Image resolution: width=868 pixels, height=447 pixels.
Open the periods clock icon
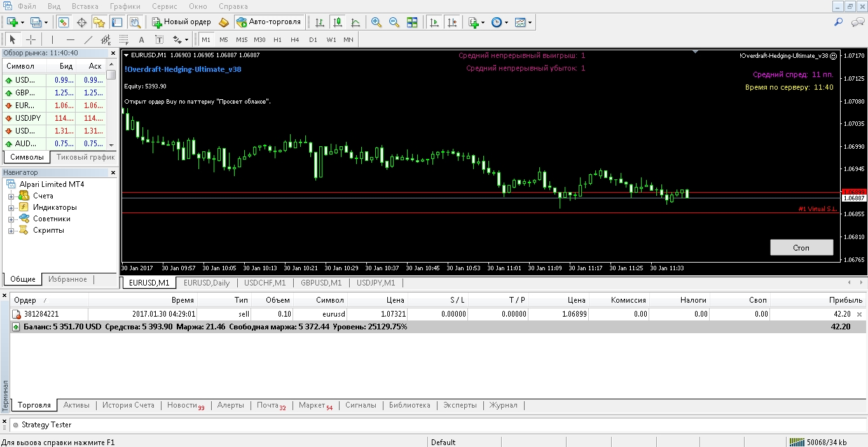click(x=497, y=22)
